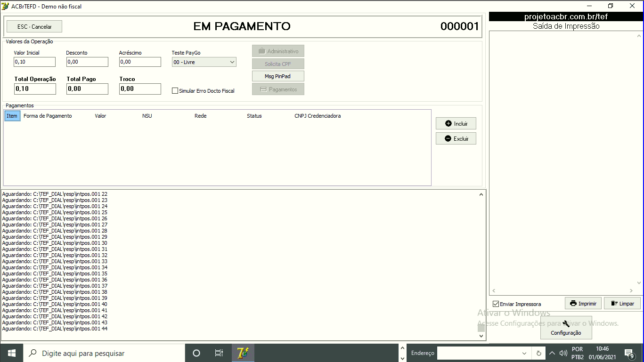Click the disabled Administrativo button
The height and width of the screenshot is (362, 644).
(278, 51)
